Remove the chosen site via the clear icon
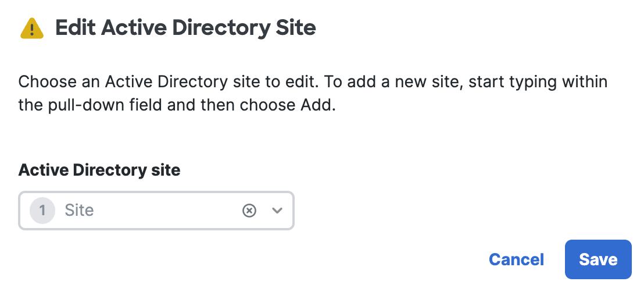 click(x=249, y=211)
